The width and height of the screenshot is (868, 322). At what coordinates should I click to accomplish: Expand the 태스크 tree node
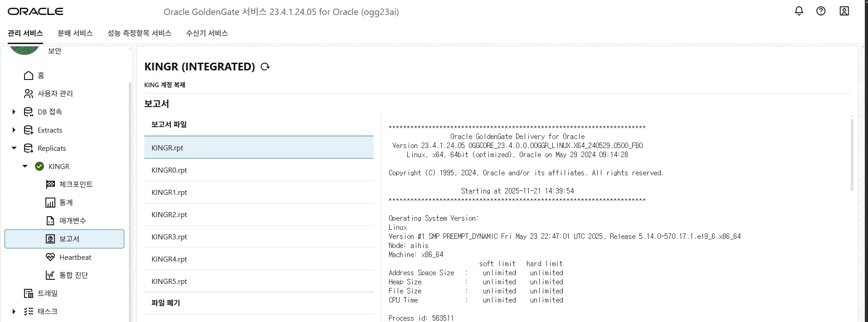click(x=14, y=312)
